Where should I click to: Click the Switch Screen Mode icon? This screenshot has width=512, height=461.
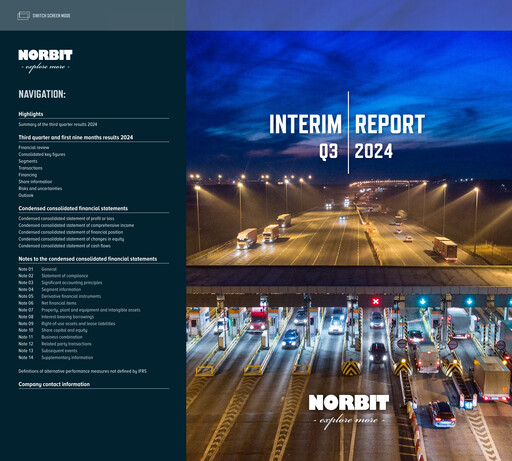23,15
